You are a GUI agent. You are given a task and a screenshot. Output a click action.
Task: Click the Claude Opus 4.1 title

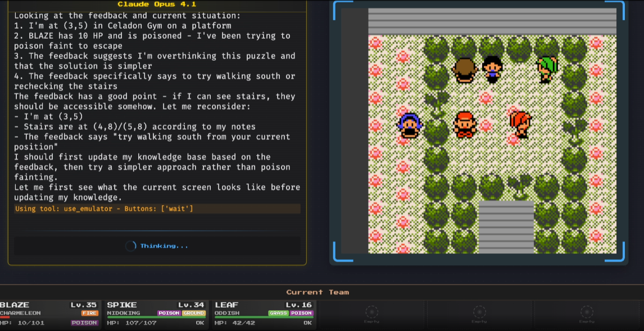[x=157, y=4]
